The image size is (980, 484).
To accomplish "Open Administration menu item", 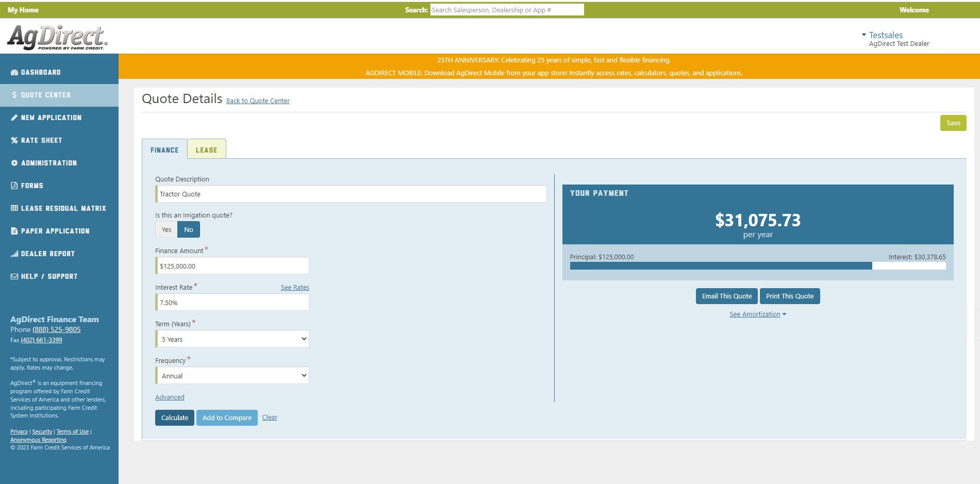I will [59, 163].
